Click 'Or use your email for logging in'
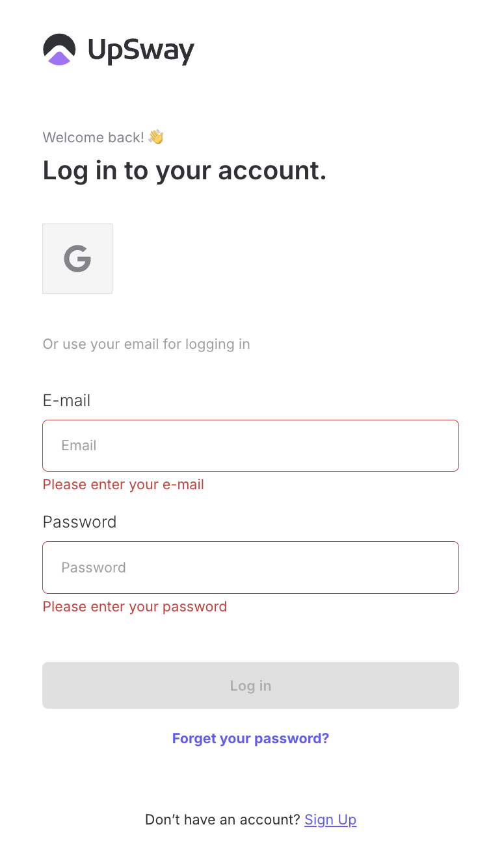The image size is (502, 868). point(146,344)
